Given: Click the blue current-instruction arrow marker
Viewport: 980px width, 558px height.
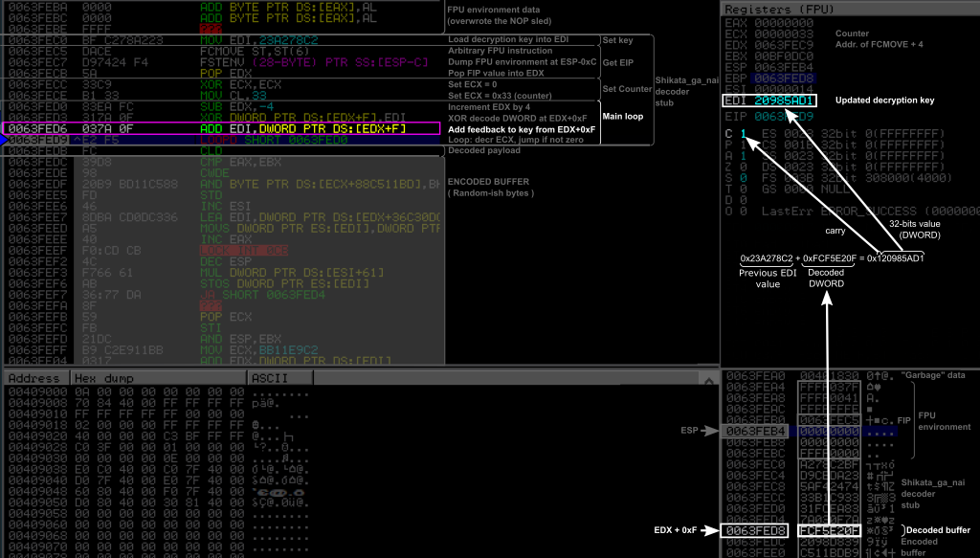Looking at the screenshot, I should (4, 140).
